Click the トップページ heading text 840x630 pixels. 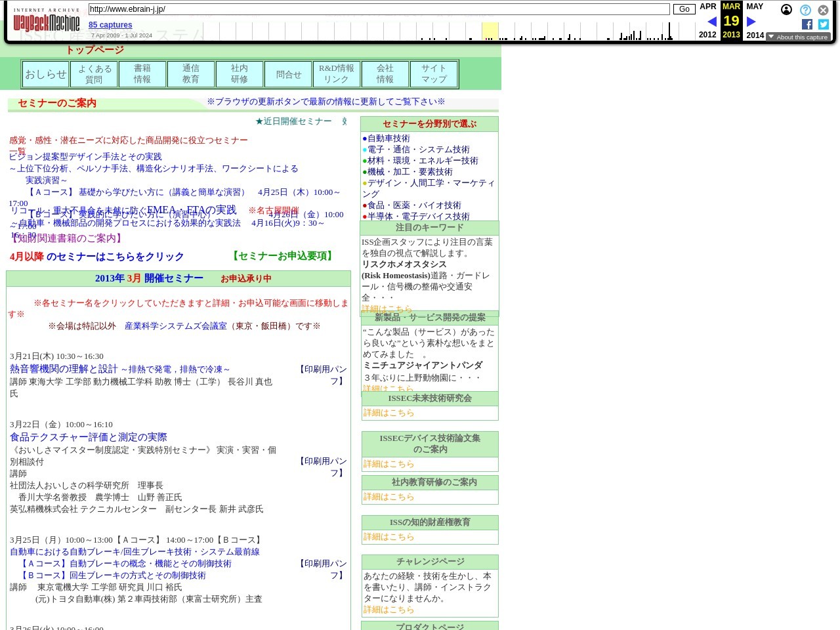point(95,50)
